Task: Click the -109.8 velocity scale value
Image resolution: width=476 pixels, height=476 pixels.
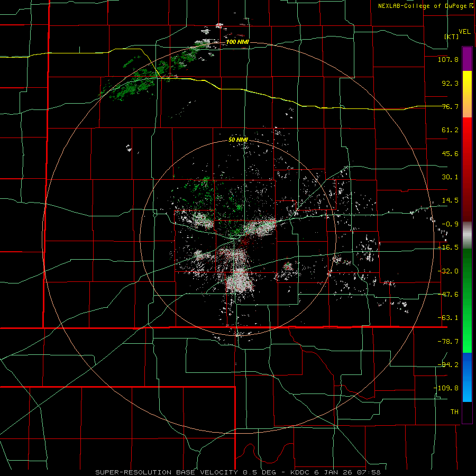Action: (446, 388)
